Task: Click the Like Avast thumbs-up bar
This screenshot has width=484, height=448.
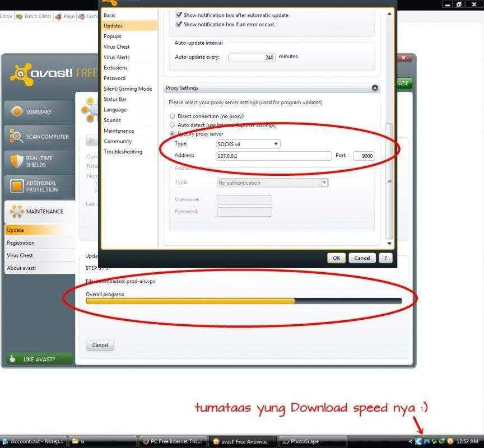Action: (40, 359)
